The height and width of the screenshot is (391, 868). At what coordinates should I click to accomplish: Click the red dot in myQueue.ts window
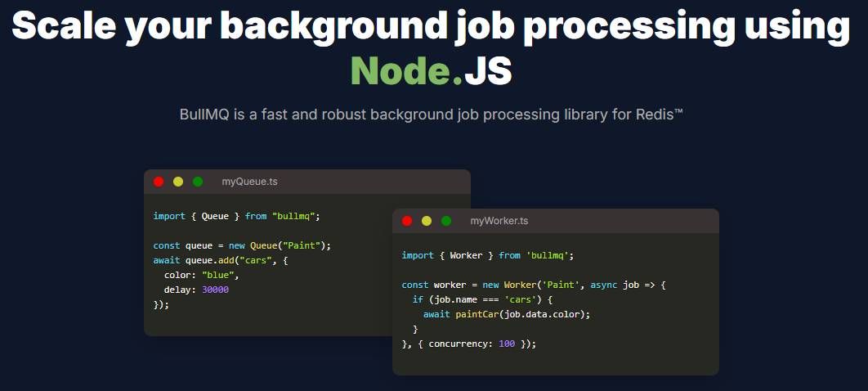pos(159,182)
